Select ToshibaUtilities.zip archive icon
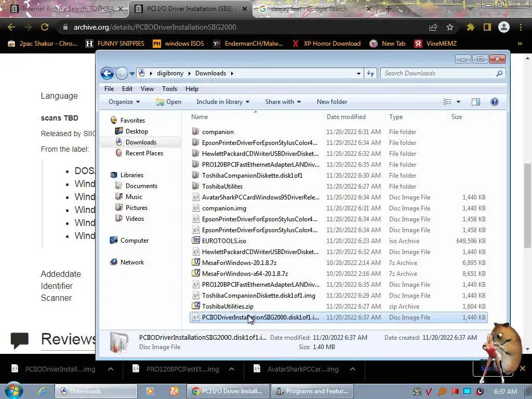532x399 pixels. 196,306
